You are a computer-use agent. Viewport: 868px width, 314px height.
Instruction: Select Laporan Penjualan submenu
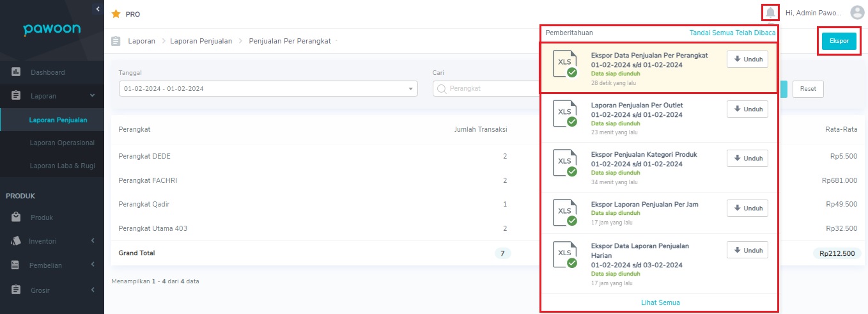[52, 120]
